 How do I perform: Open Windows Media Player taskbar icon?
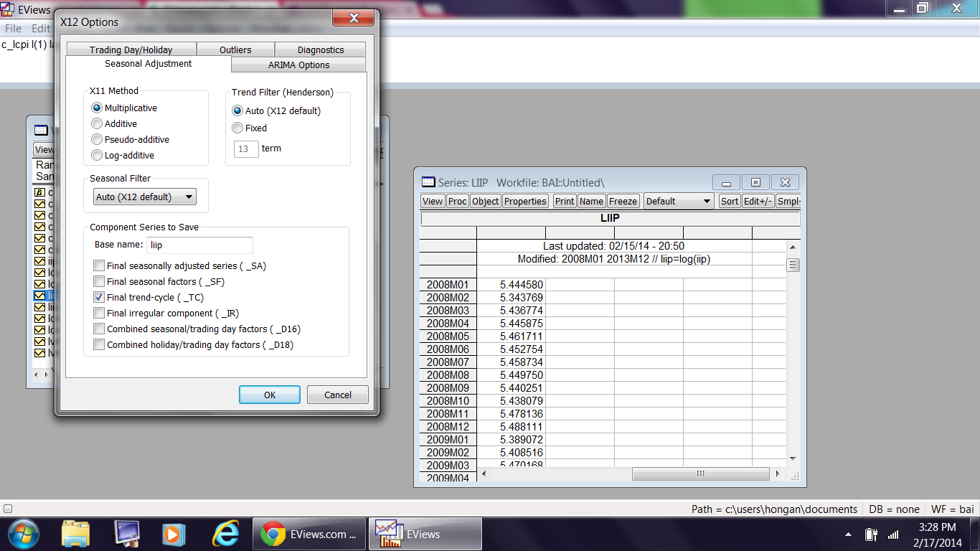126,534
